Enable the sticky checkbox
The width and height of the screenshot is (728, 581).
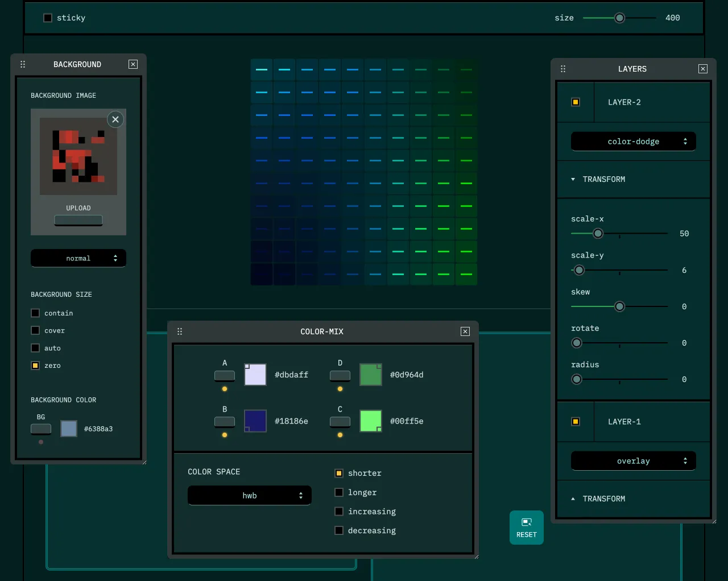coord(48,18)
